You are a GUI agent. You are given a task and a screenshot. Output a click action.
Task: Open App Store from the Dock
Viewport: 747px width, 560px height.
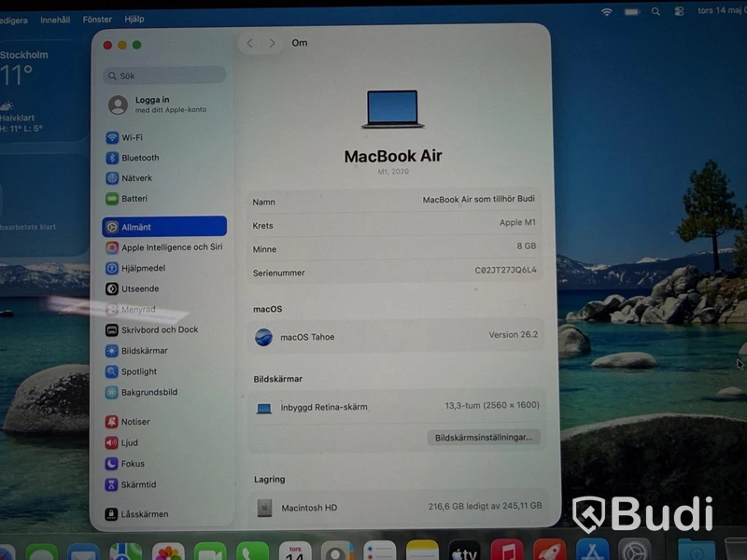(592, 550)
